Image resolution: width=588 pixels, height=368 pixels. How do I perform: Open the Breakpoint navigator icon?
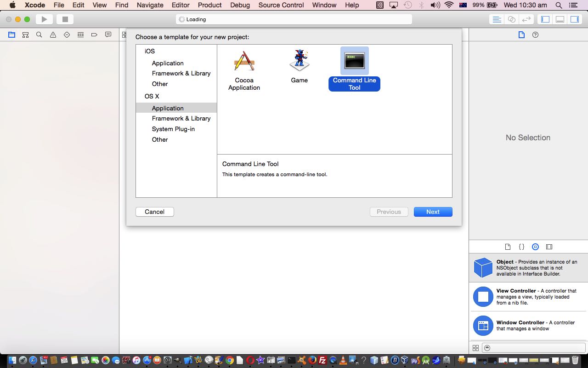(x=94, y=34)
